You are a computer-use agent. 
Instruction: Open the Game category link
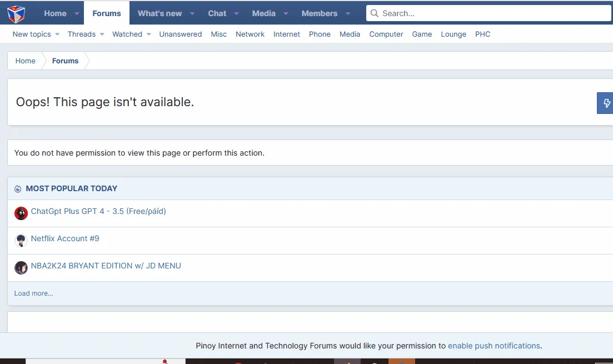click(422, 34)
